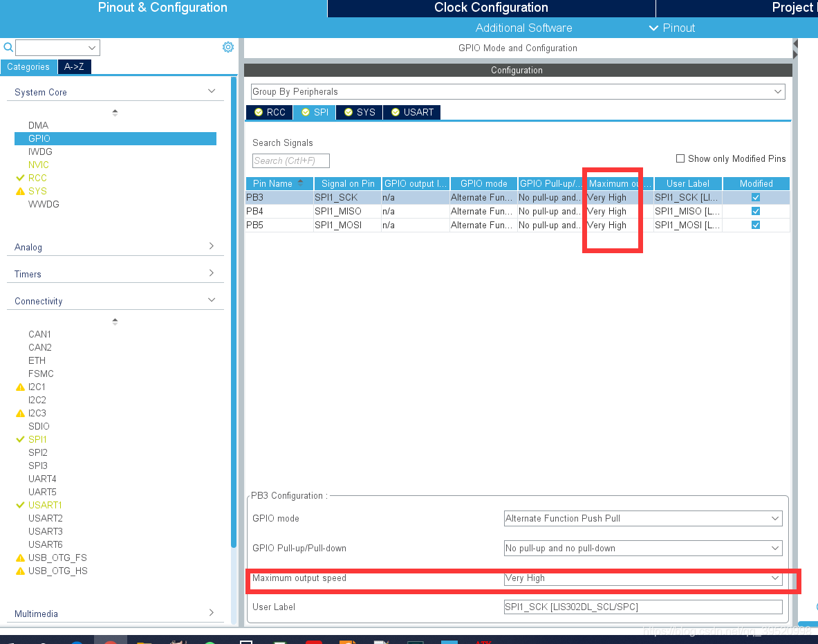Toggle Modified checkbox for PB3
This screenshot has width=818, height=644.
pos(755,197)
